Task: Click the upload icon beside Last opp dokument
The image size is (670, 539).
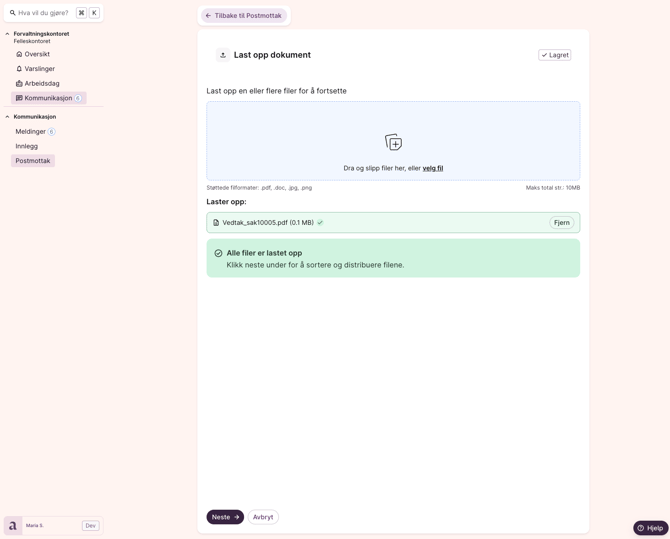Action: (223, 55)
